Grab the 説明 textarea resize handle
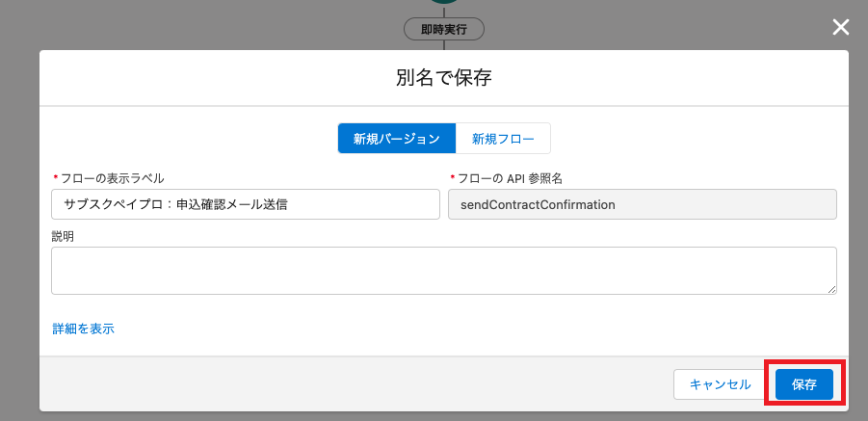 pyautogui.click(x=830, y=288)
